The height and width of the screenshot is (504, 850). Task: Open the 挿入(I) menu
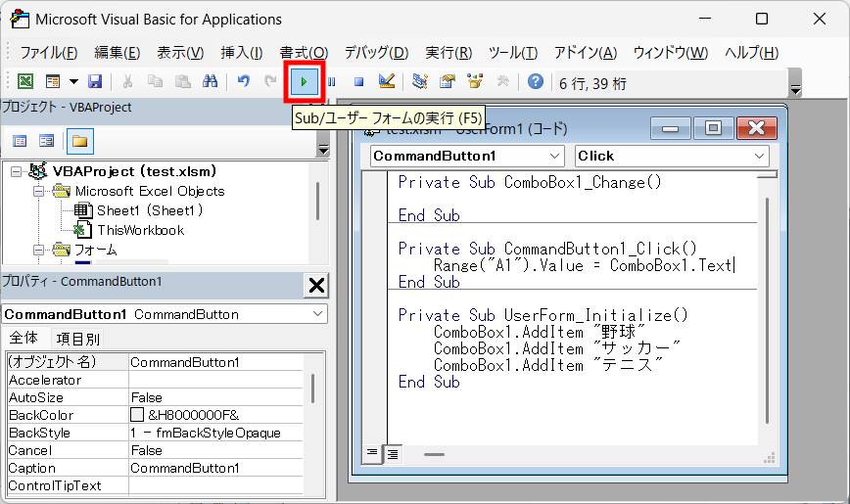click(242, 53)
